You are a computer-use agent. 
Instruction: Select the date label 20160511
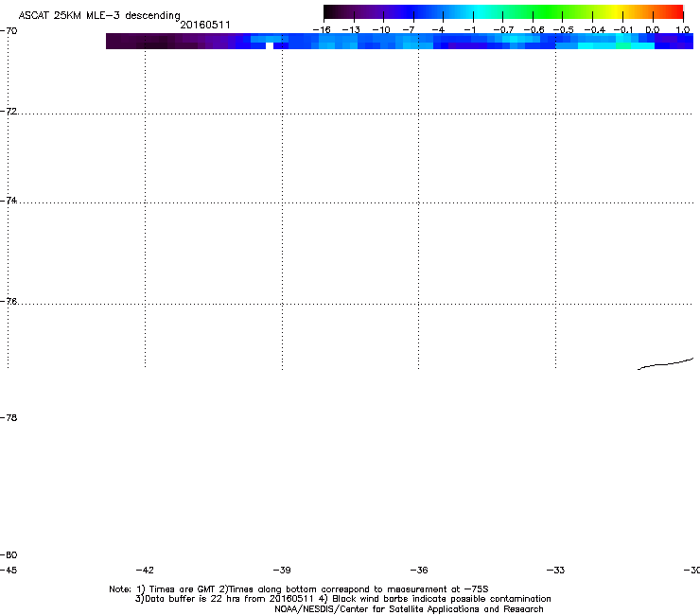pos(205,25)
